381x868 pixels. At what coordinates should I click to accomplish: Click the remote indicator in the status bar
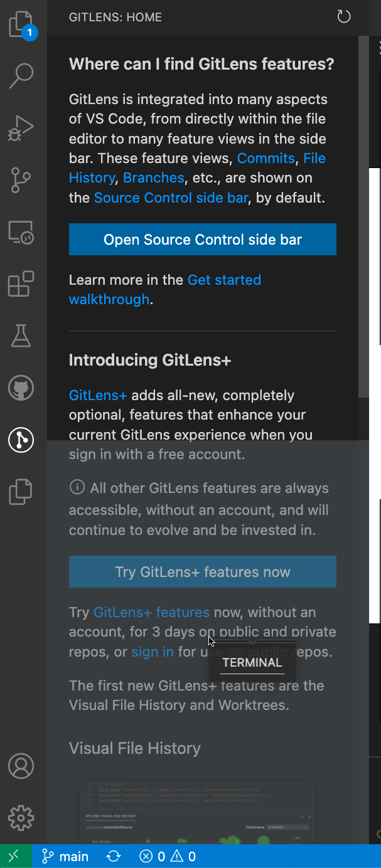click(x=14, y=855)
